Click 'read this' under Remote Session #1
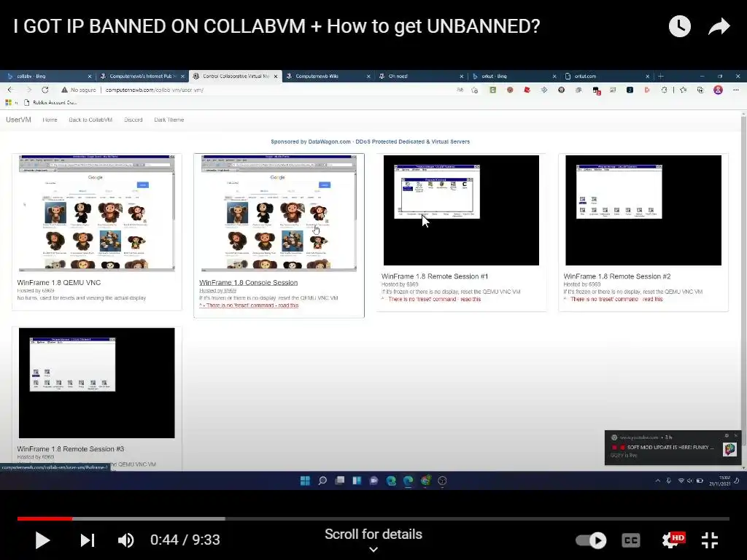747x560 pixels. pos(471,299)
